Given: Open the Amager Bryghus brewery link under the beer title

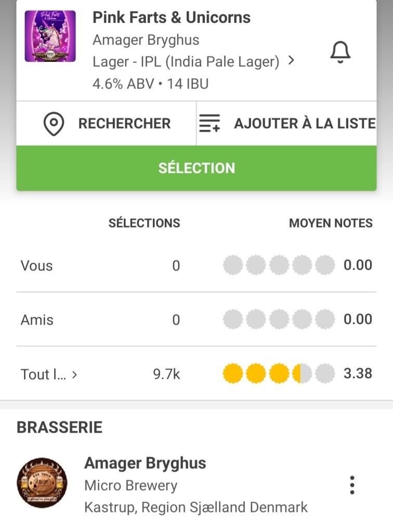Looking at the screenshot, I should [x=146, y=40].
